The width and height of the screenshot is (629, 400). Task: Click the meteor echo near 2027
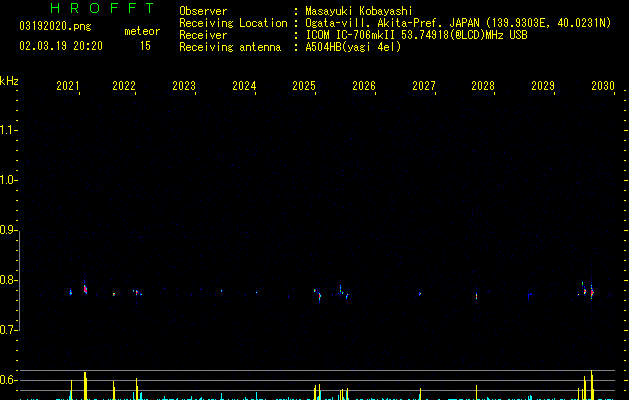point(420,294)
